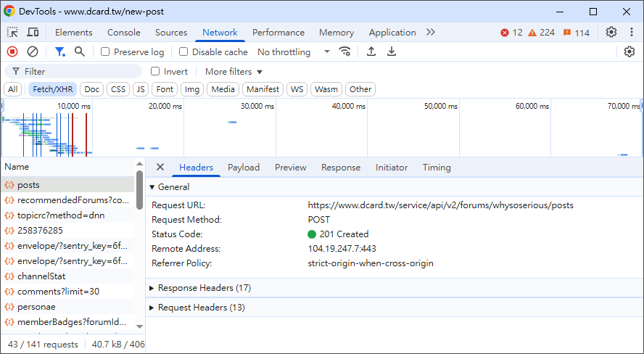
Task: Open network conditions wifi icon
Action: 344,52
